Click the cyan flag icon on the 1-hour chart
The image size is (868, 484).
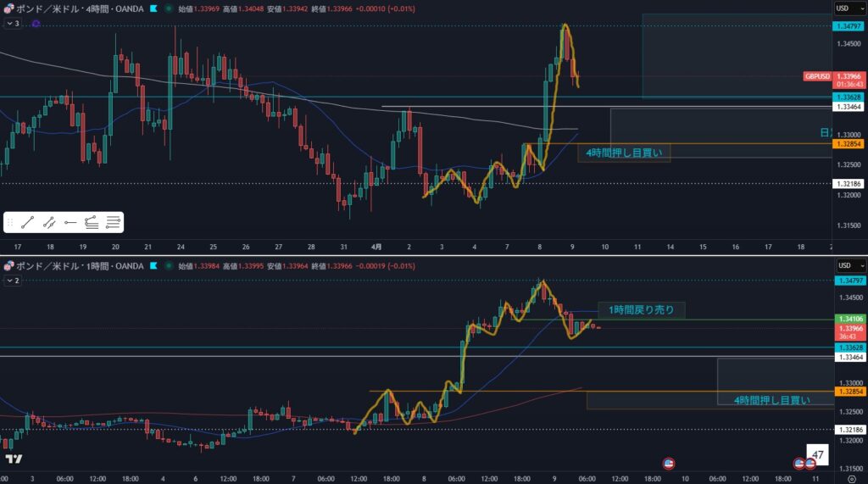tap(152, 265)
